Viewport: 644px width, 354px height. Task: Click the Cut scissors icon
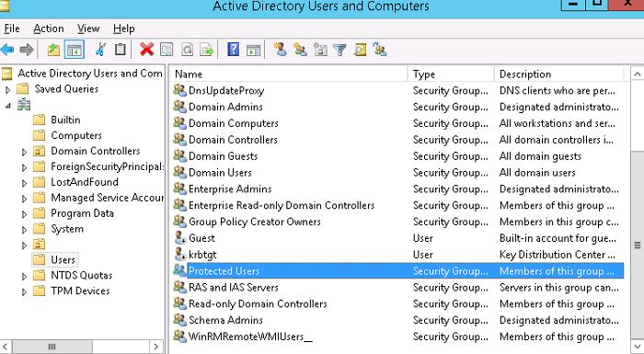click(x=100, y=50)
